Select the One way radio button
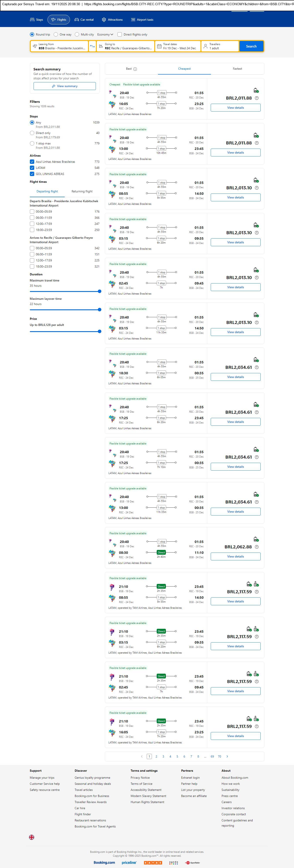The width and height of the screenshot is (294, 868). [x=56, y=34]
